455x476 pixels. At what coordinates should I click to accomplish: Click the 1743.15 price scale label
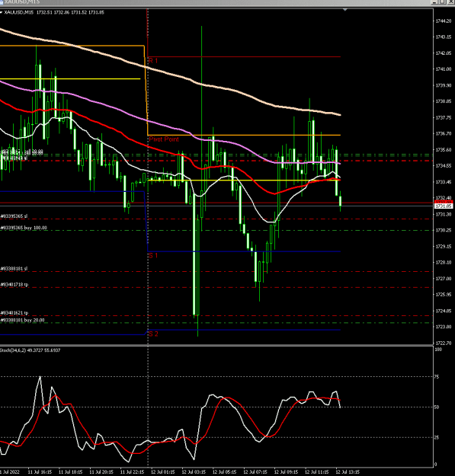(443, 37)
